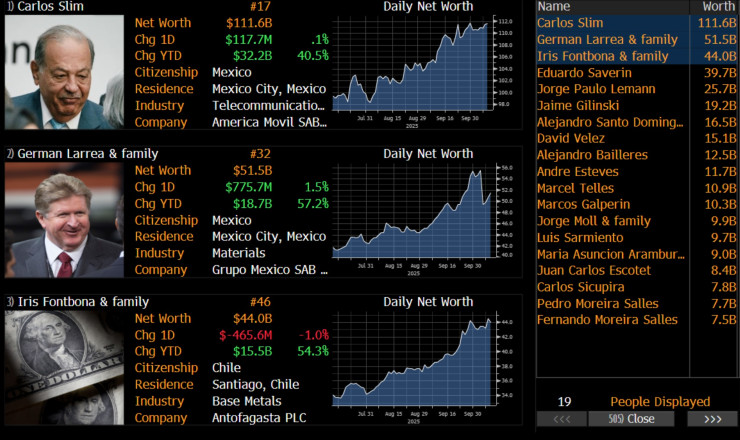Viewport: 740px width, 440px height.
Task: Click Carlos Slim's profile photo
Action: pyautogui.click(x=65, y=72)
